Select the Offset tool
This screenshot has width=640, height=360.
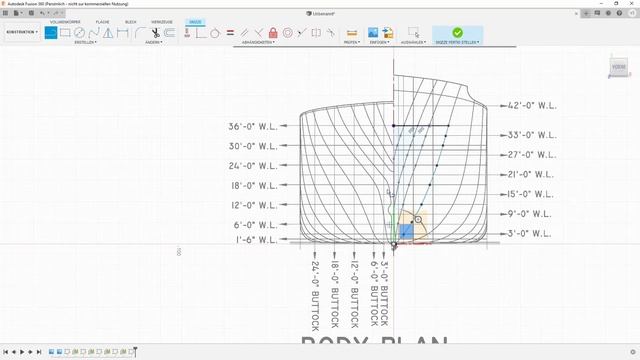click(x=170, y=33)
